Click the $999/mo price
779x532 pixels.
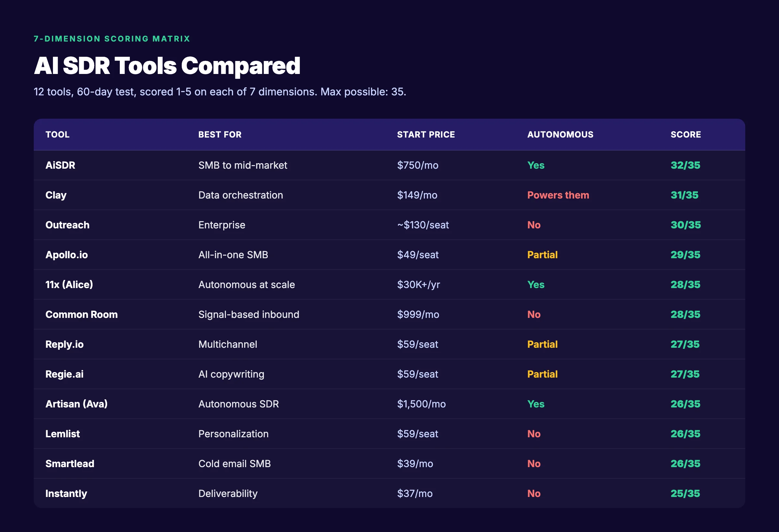(418, 315)
